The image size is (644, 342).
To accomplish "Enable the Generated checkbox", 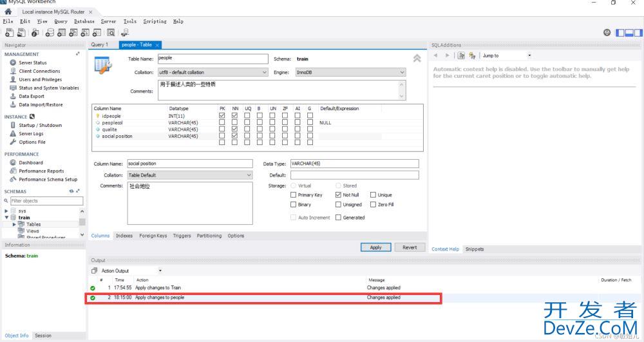I will [x=338, y=218].
